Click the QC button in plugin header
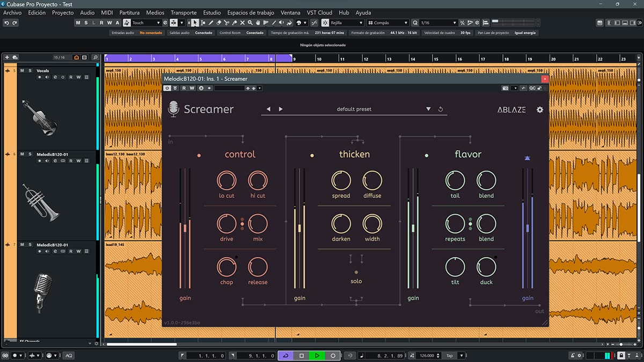 tap(532, 88)
